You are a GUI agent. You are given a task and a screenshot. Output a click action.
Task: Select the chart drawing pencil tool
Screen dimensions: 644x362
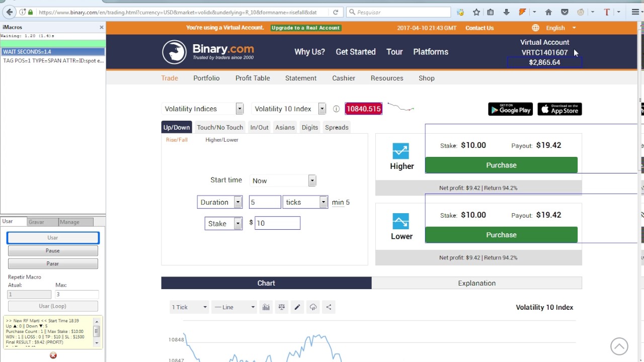(297, 307)
